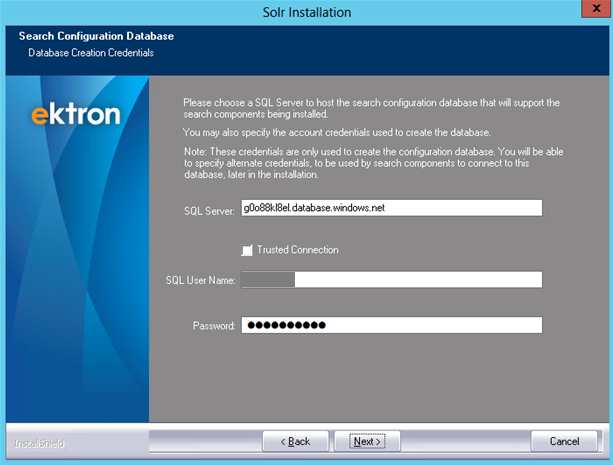The height and width of the screenshot is (465, 613).
Task: Click the 'Please choose a SQL Server' paragraph
Action: (371, 108)
